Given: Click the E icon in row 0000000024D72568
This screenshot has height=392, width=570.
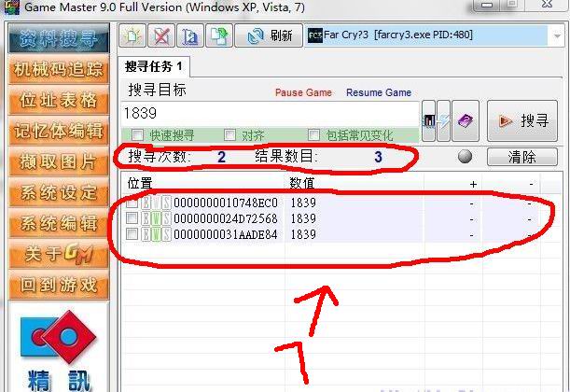Looking at the screenshot, I should (x=146, y=218).
